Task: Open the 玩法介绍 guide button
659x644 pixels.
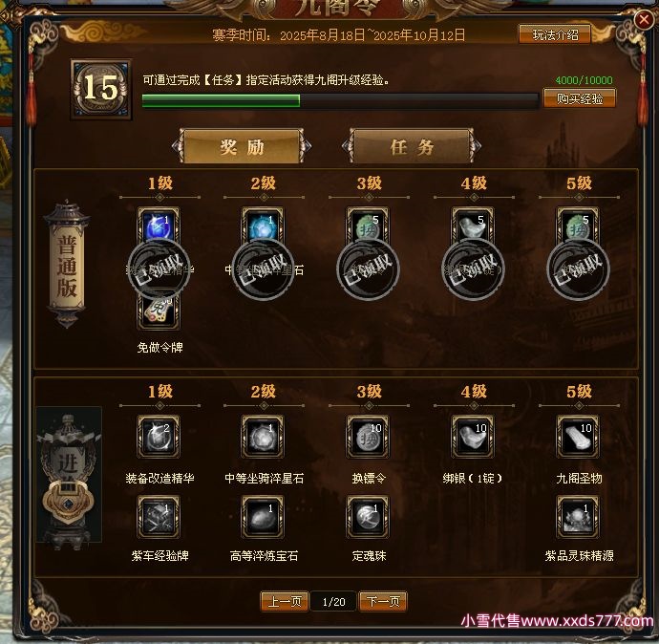Action: (555, 34)
